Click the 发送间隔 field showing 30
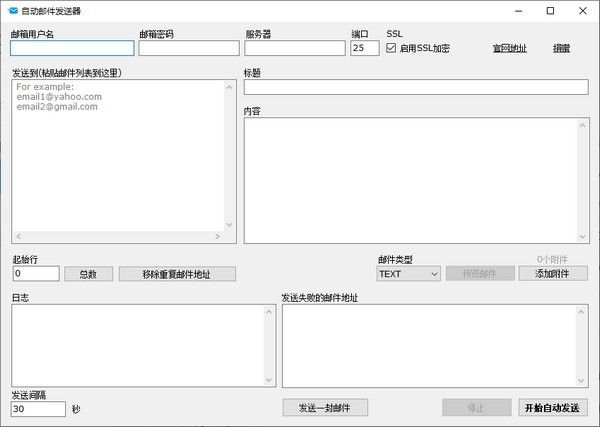600x427 pixels. 38,409
